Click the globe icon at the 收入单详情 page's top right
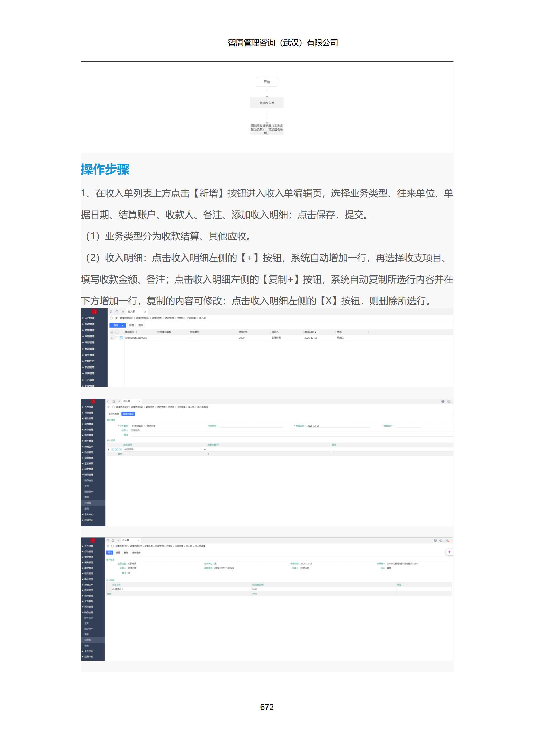Image resolution: width=534 pixels, height=756 pixels. tap(435, 540)
